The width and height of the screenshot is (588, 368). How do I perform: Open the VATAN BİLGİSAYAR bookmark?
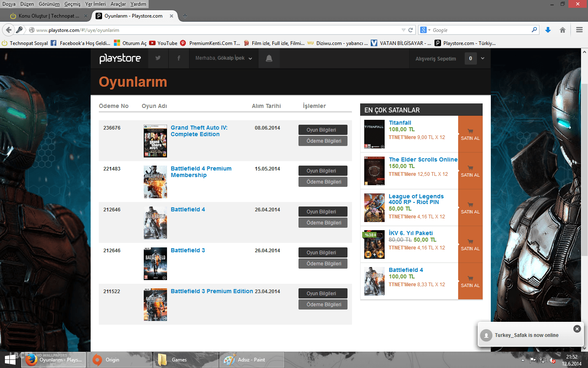401,43
